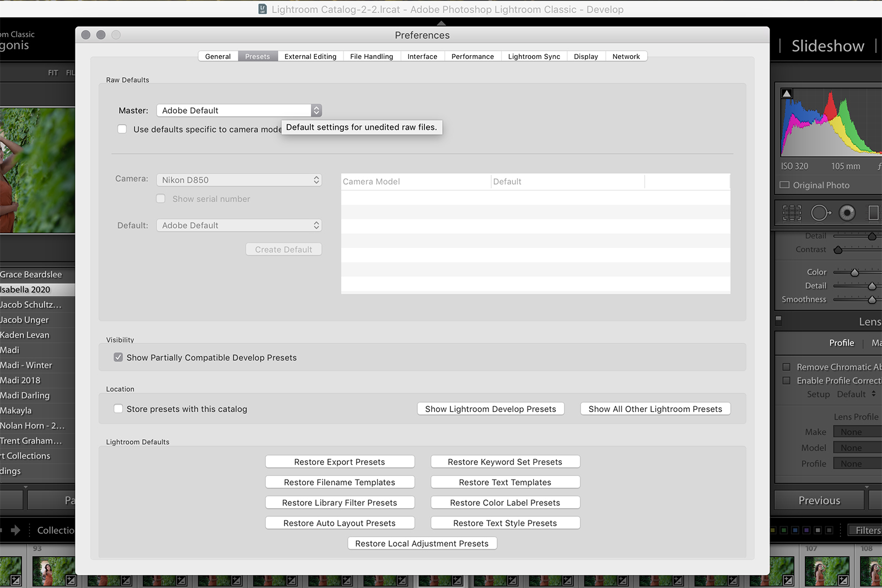Image resolution: width=882 pixels, height=588 pixels.
Task: Uncheck Show Partially Compatible Develop Presets
Action: [118, 357]
